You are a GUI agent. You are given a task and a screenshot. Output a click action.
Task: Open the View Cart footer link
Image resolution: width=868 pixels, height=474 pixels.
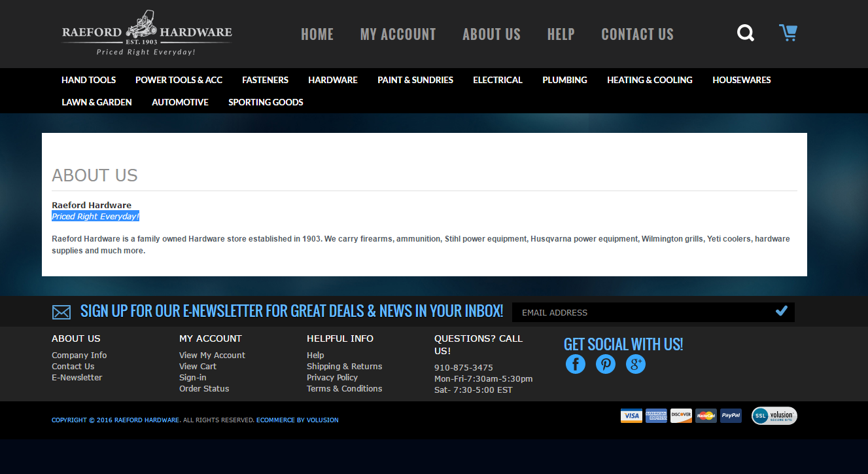[x=198, y=367]
